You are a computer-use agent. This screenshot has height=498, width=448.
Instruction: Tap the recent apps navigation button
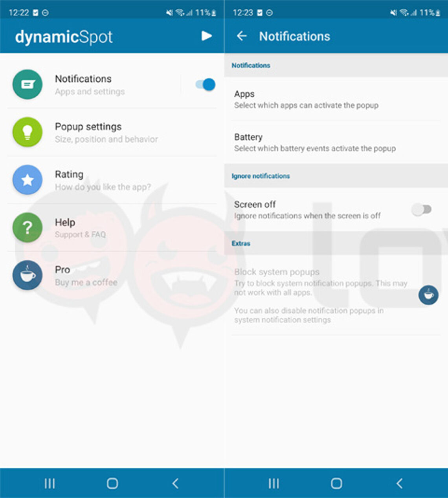[x=50, y=483]
